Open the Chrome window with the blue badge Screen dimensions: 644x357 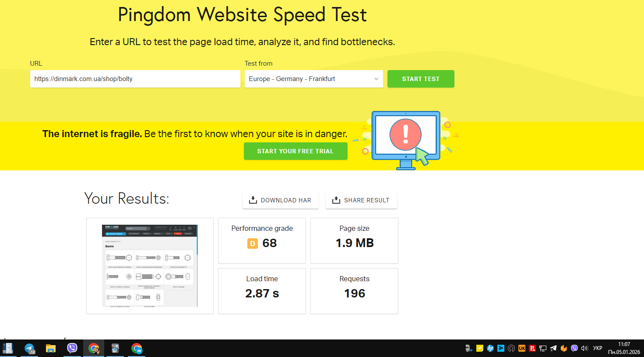[x=137, y=348]
